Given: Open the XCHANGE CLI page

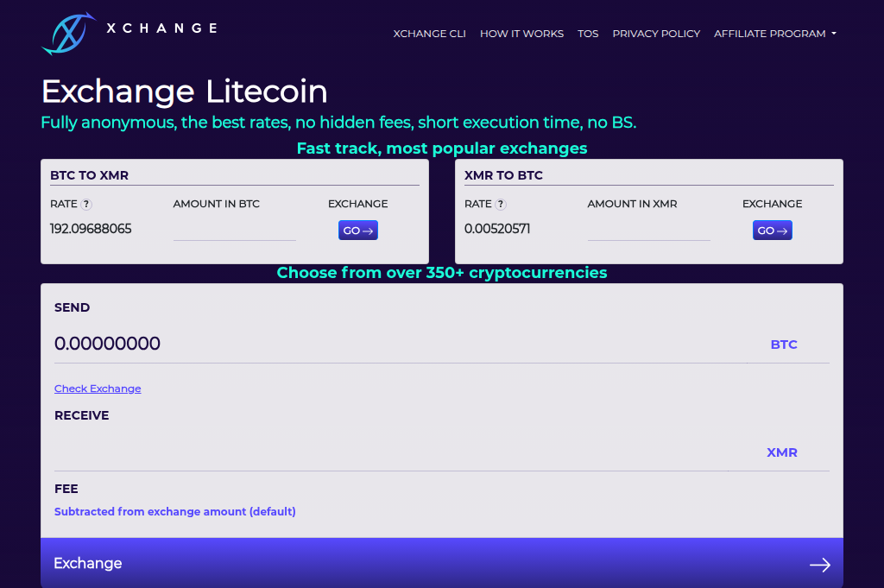Looking at the screenshot, I should pyautogui.click(x=429, y=34).
